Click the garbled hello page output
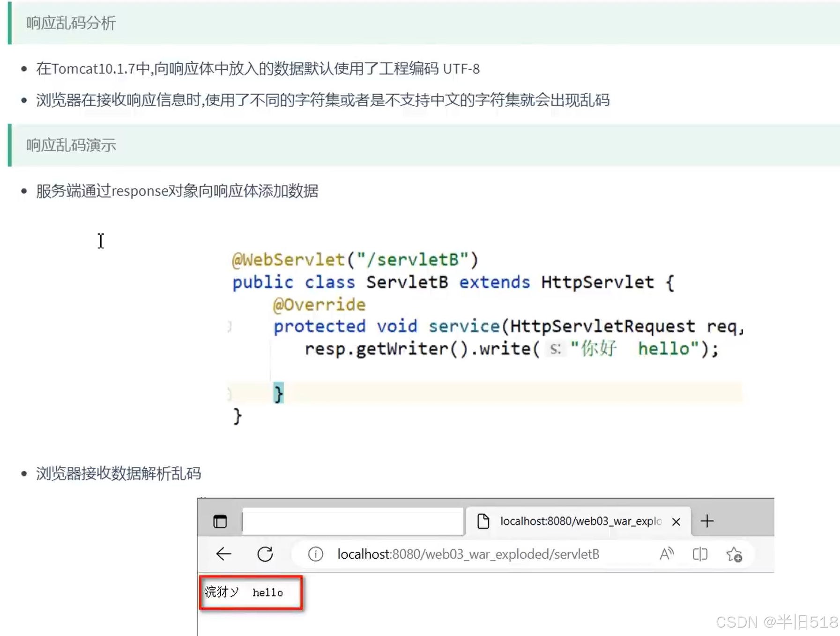 click(244, 592)
